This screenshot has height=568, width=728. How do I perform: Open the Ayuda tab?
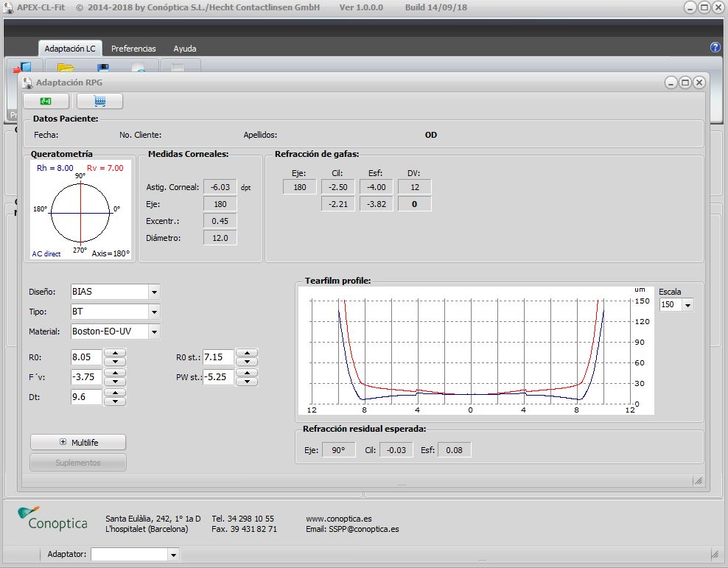185,49
